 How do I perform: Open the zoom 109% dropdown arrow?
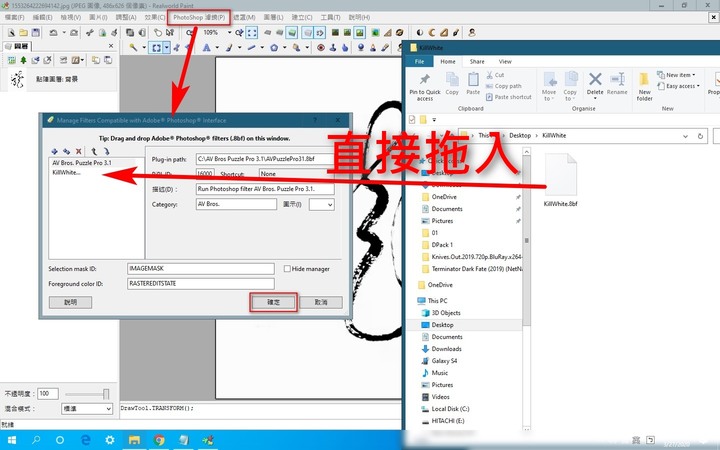tap(229, 33)
